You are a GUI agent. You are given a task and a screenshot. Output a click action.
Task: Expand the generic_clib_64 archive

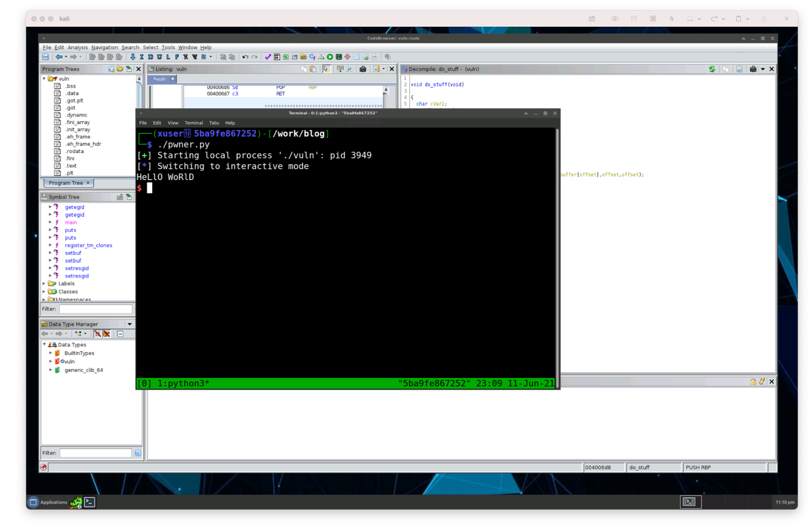(x=51, y=370)
